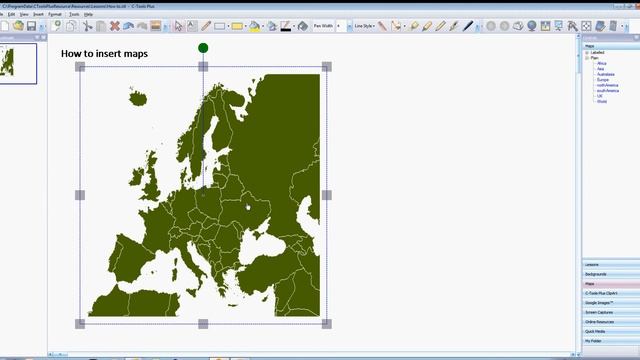Click the bottom-right resize handle of map
Viewport: 640px width, 360px height.
pyautogui.click(x=327, y=324)
